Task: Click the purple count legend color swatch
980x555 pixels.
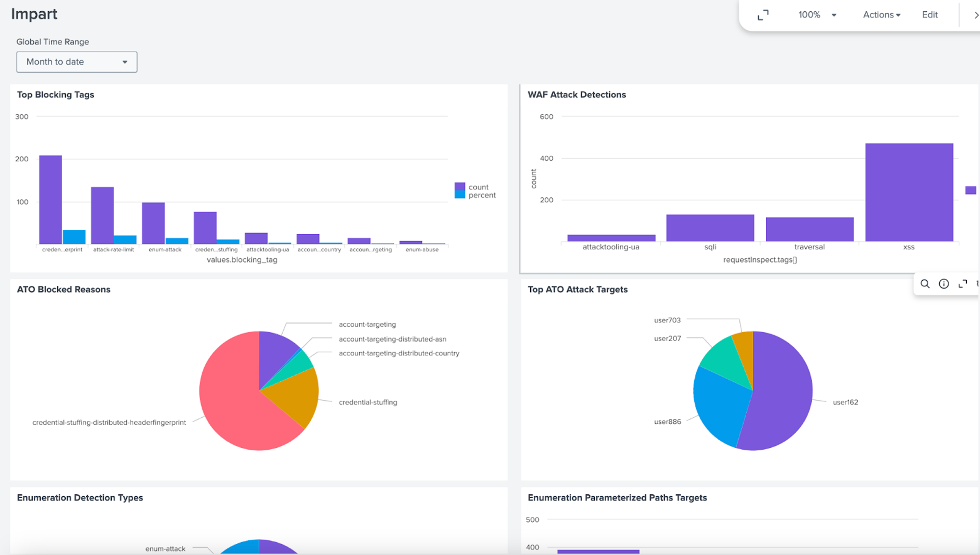Action: (460, 187)
